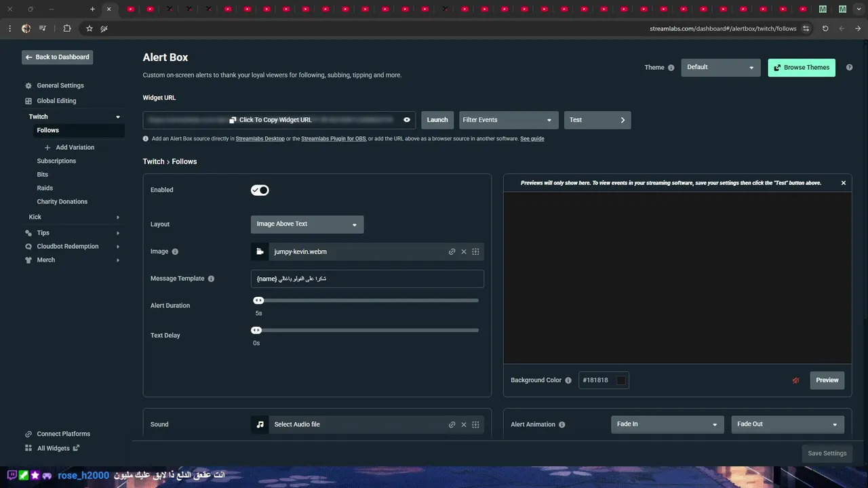This screenshot has height=488, width=868.
Task: Collapse the Twitch section in sidebar
Action: pos(118,117)
